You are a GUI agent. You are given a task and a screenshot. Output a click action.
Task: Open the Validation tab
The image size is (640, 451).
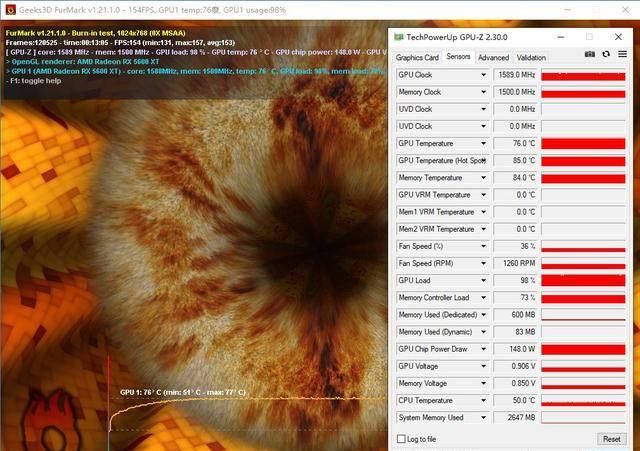(531, 58)
